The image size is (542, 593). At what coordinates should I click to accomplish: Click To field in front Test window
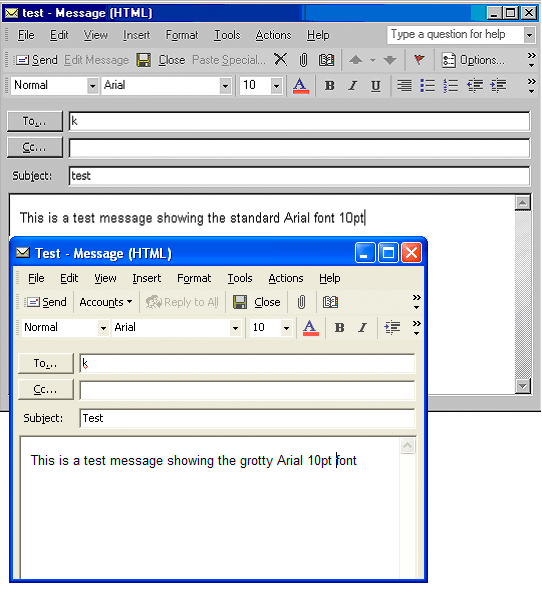[247, 364]
